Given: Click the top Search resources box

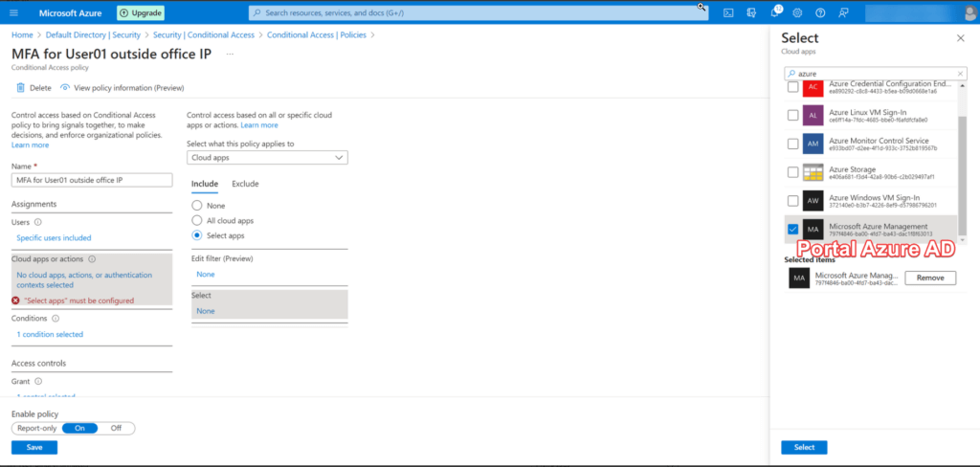Looking at the screenshot, I should (x=479, y=12).
